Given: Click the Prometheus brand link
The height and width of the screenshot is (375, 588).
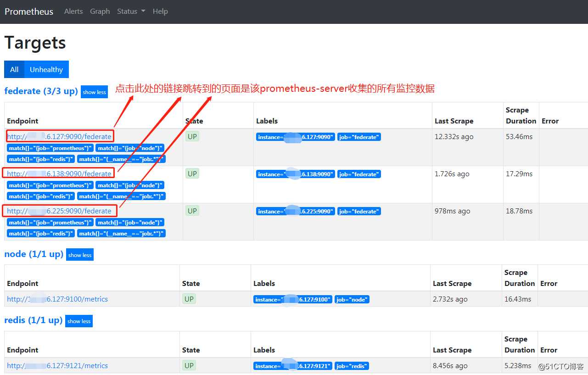Looking at the screenshot, I should coord(29,11).
